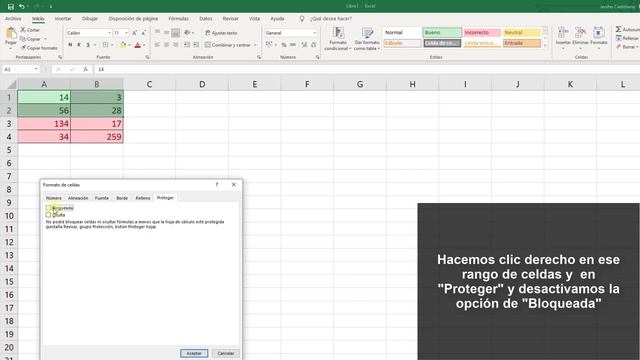The image size is (640, 360).
Task: Click the percent style icon
Action: [x=284, y=45]
